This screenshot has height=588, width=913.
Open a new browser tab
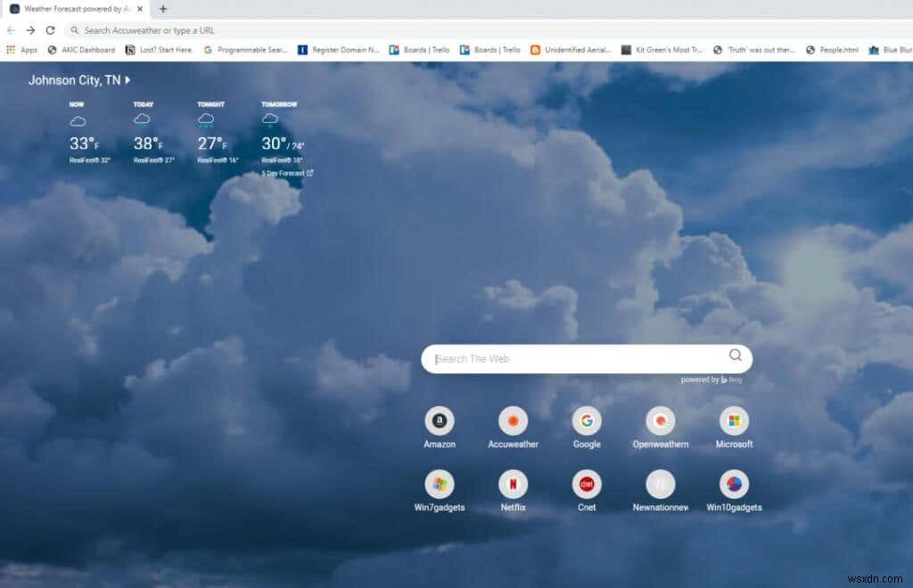point(161,10)
